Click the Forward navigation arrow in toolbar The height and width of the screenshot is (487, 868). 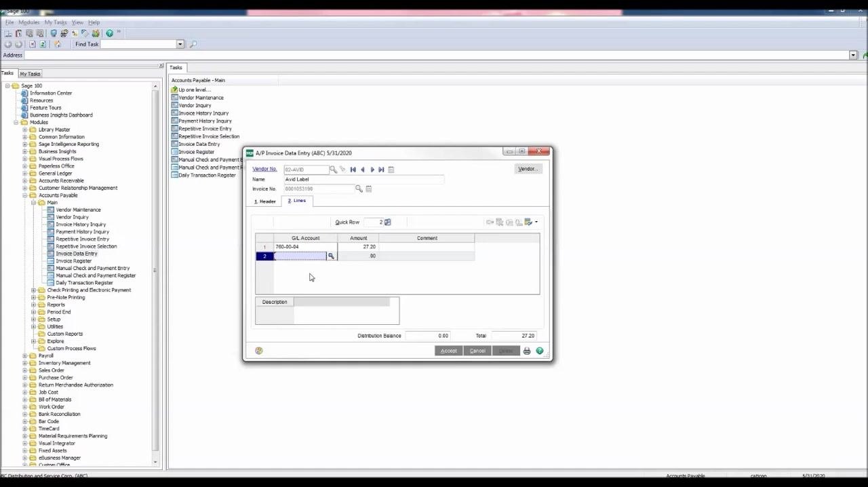18,44
